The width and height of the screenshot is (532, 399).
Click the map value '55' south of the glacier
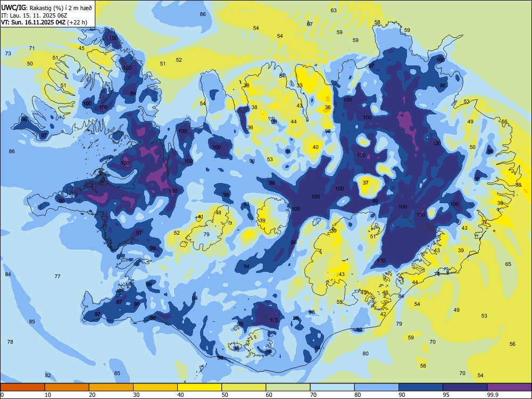[339, 302]
